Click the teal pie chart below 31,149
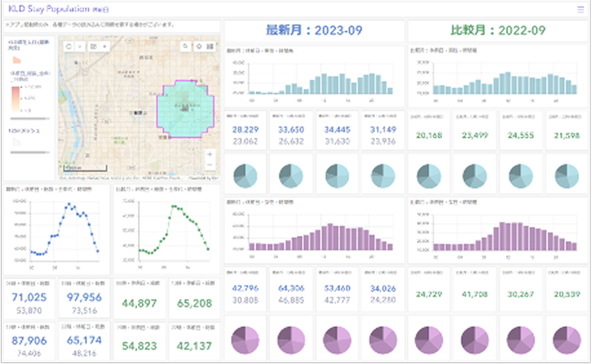The height and width of the screenshot is (364, 592). coord(383,176)
